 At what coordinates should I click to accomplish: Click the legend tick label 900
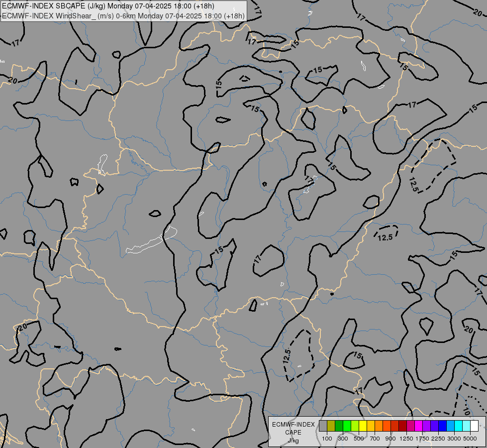[x=390, y=439]
